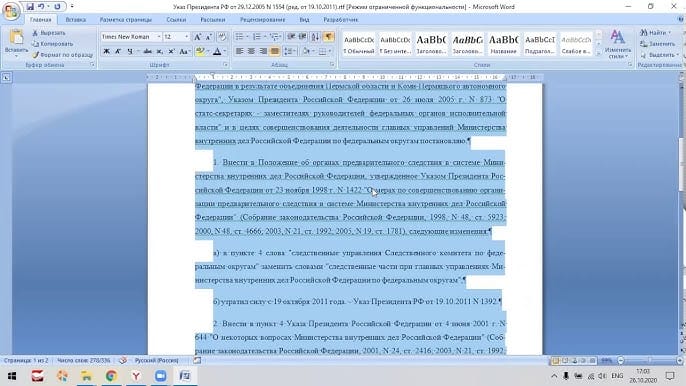Image resolution: width=686 pixels, height=386 pixels.
Task: Switch to the Вставка ribbon tab
Action: point(75,20)
